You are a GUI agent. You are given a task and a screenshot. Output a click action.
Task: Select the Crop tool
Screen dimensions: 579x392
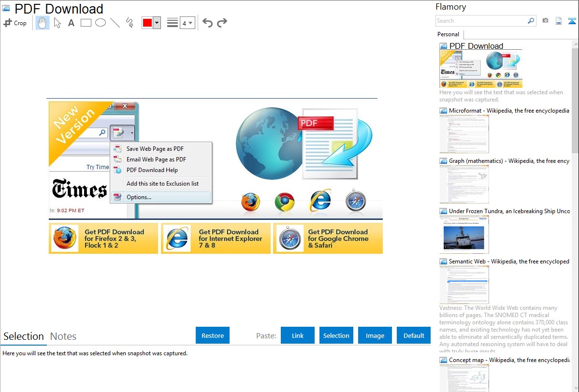pos(15,23)
